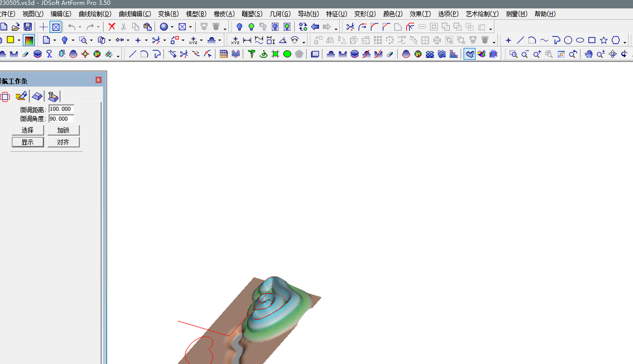633x364 pixels.
Task: Click the Save floppy disk icon
Action: (28, 27)
